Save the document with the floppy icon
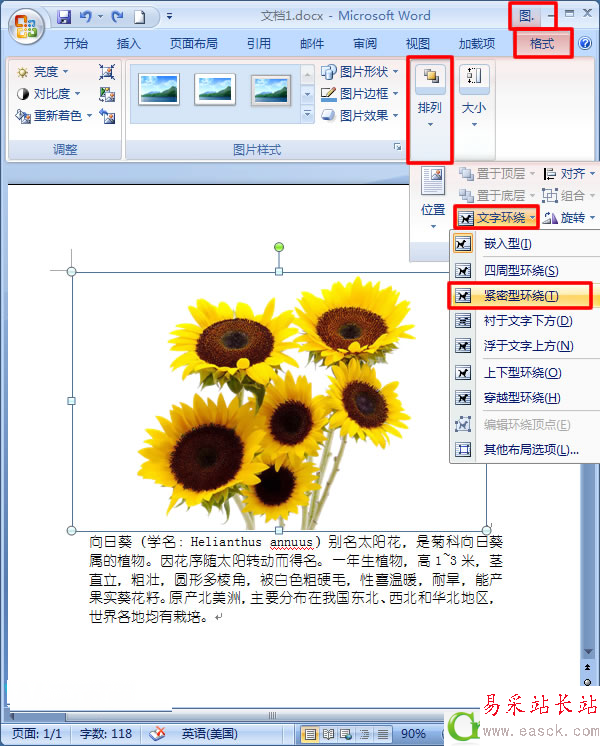 tap(64, 17)
